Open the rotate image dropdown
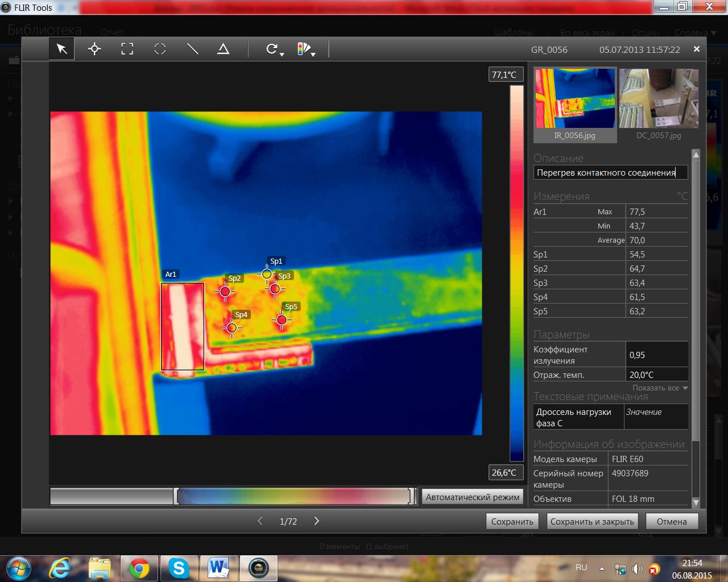Viewport: 728px width, 582px height. pyautogui.click(x=275, y=50)
